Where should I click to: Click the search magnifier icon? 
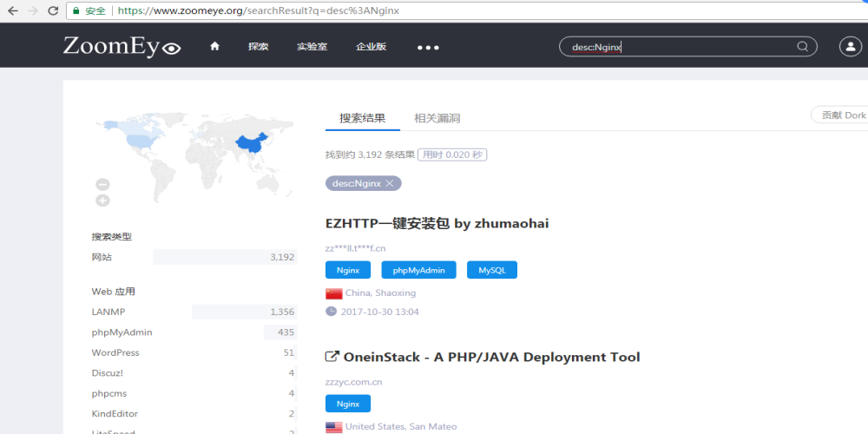(x=802, y=47)
